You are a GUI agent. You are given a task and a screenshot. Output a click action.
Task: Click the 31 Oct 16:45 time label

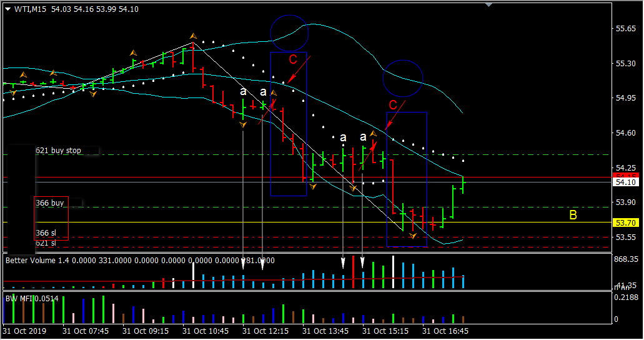point(445,331)
